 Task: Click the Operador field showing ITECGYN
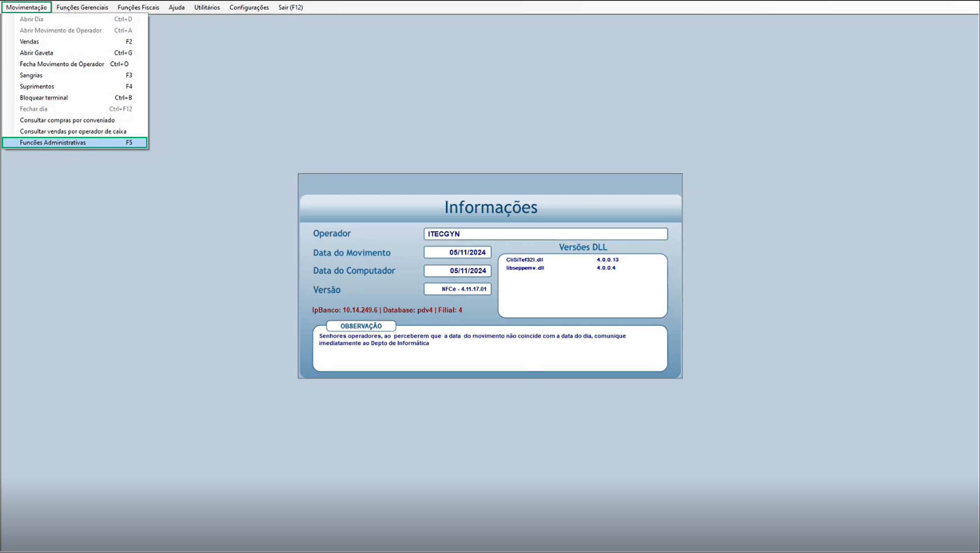tap(545, 234)
